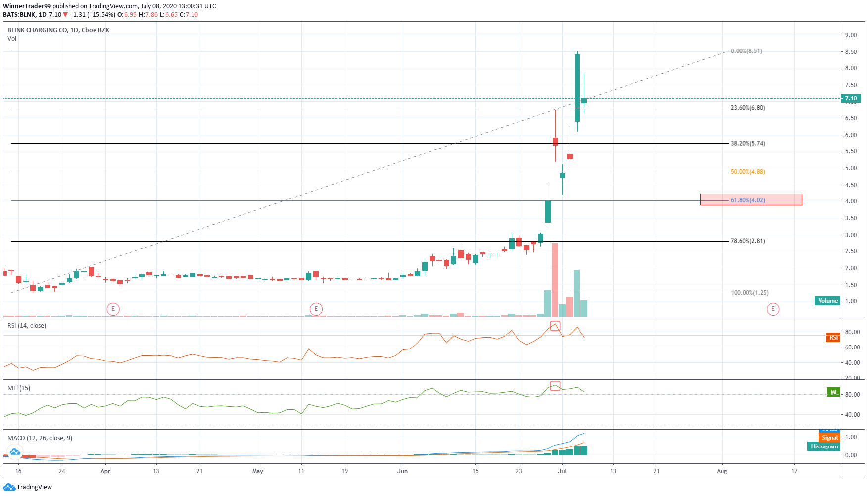Screen dimensions: 868x496
Task: Click the Vol indicator label
Action: 12,39
